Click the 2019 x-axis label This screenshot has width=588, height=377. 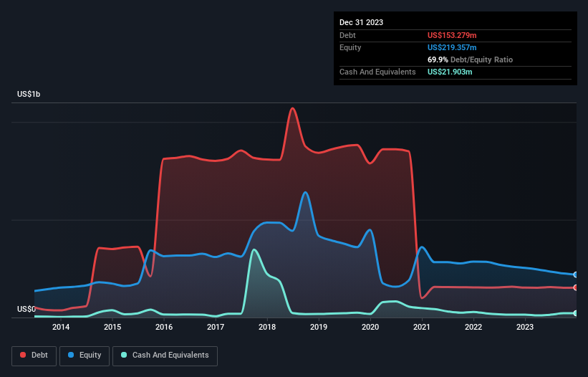pos(319,327)
